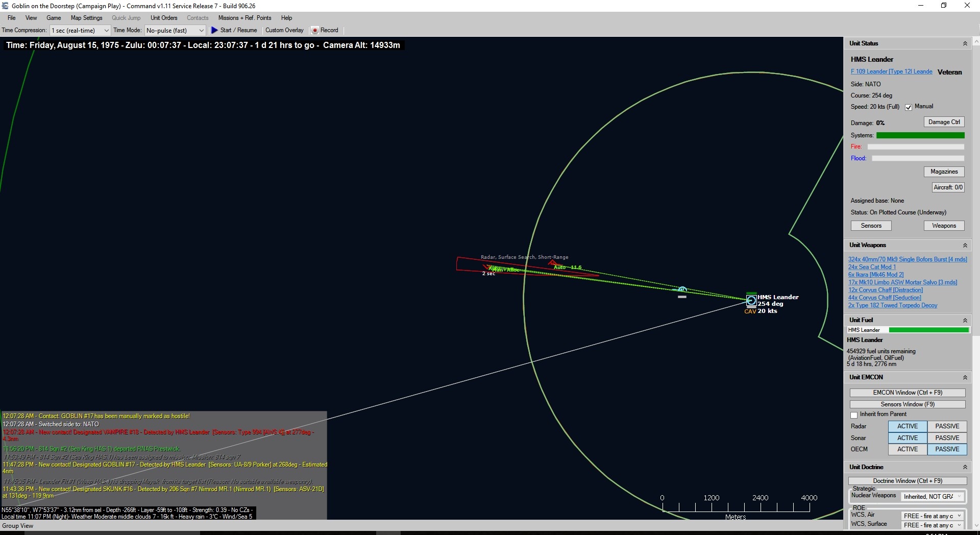This screenshot has height=535, width=980.
Task: Open the Help menu
Action: coord(286,18)
